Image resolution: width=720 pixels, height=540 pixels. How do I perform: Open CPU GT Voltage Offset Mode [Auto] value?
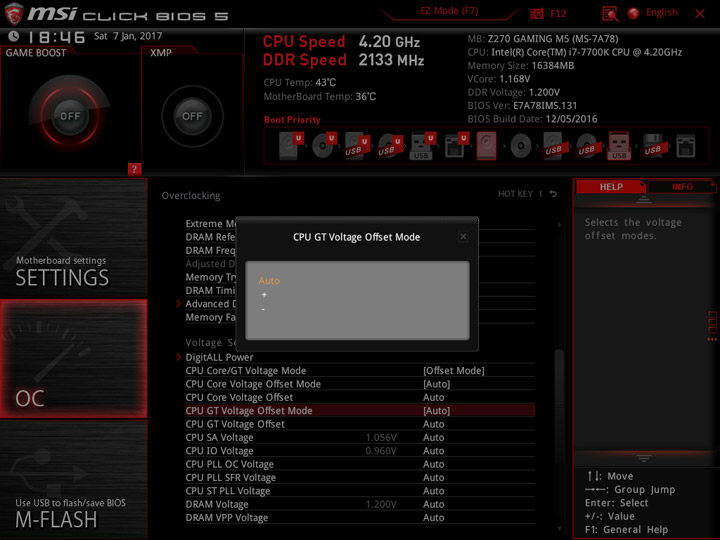[436, 411]
